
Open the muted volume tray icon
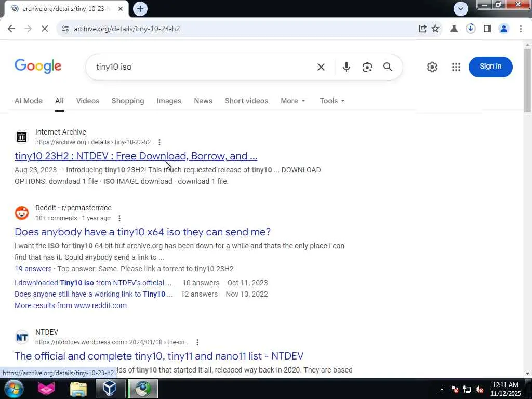[480, 389]
